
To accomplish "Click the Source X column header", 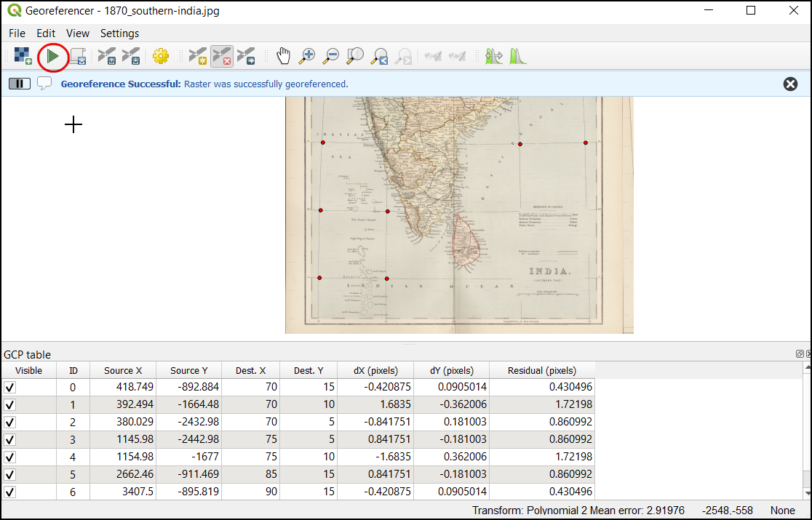I will pyautogui.click(x=123, y=371).
